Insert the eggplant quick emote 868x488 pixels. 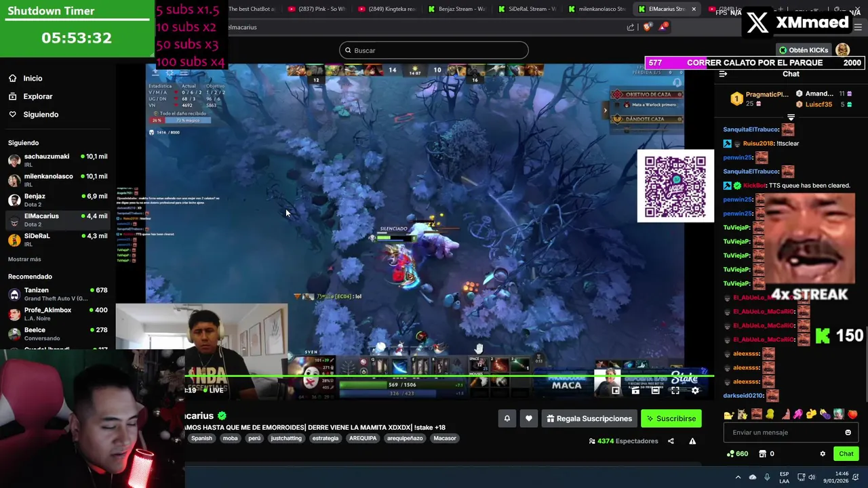(825, 415)
